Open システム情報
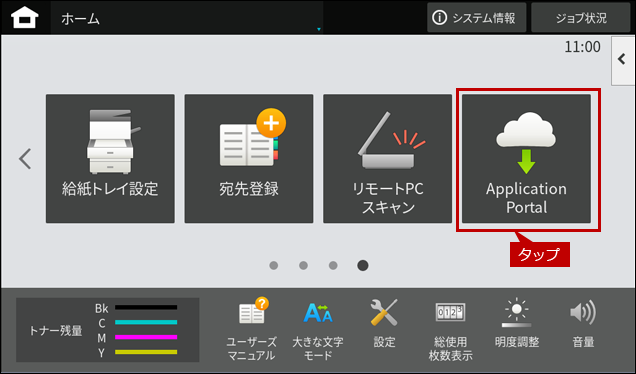This screenshot has width=636, height=374. pyautogui.click(x=477, y=18)
